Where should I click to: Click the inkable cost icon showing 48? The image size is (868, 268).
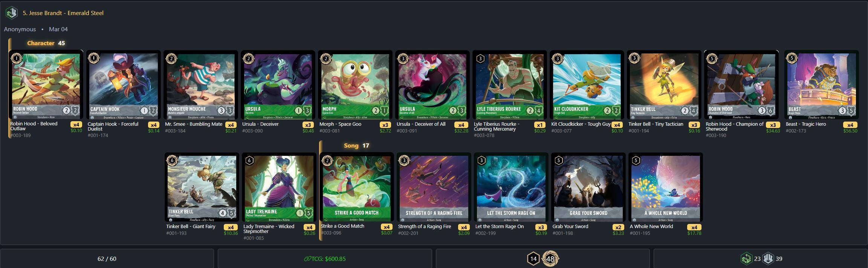click(x=550, y=259)
